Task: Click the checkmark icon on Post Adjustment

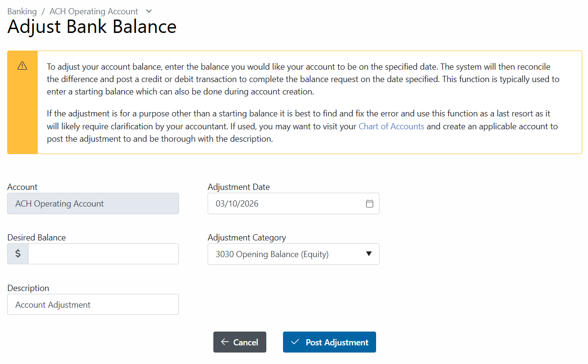Action: tap(295, 342)
